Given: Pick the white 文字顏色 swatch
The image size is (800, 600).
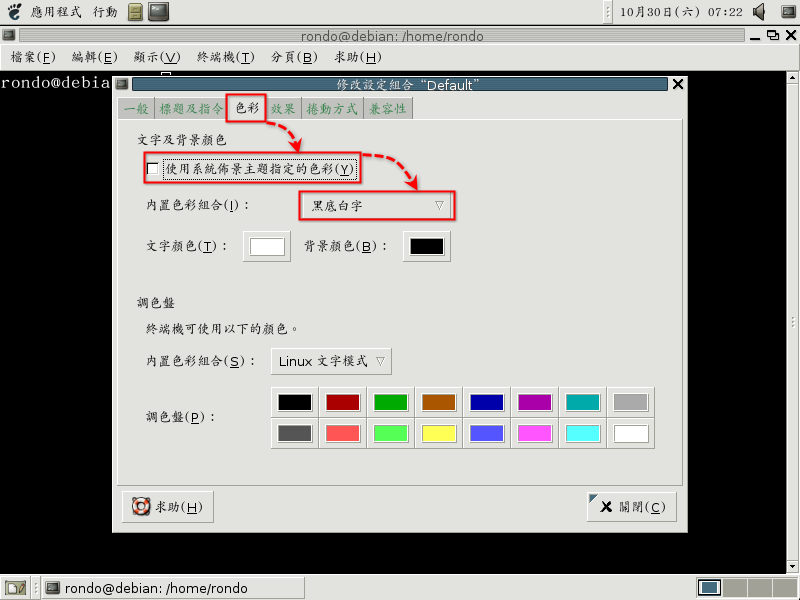Looking at the screenshot, I should 267,247.
